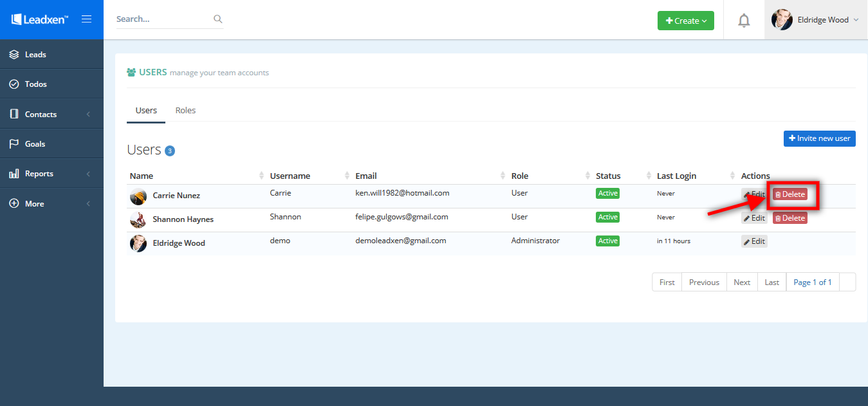
Task: Expand the More submenu chevron
Action: 88,204
